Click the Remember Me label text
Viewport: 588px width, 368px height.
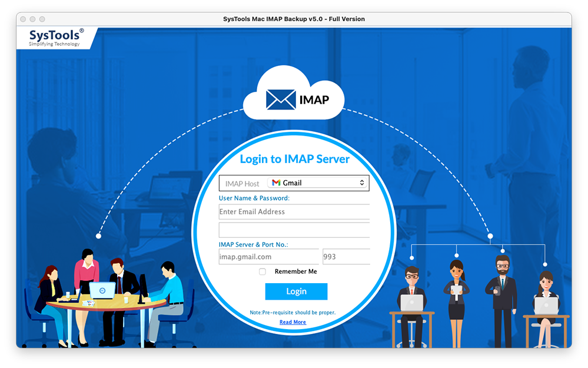[296, 271]
